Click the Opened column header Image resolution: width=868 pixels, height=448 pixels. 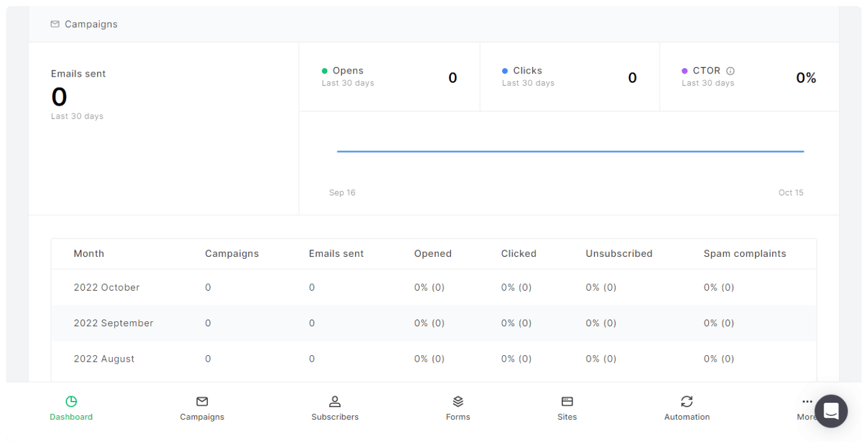[433, 254]
